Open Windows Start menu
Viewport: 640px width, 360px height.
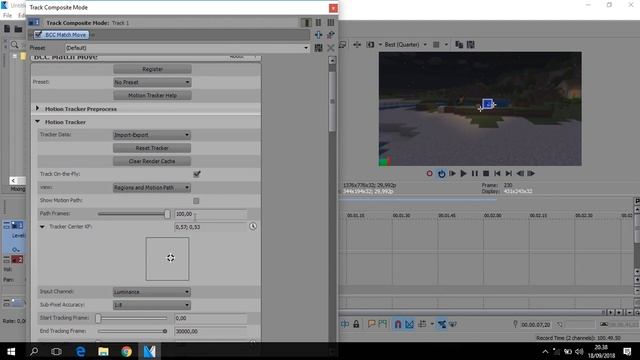(x=11, y=351)
